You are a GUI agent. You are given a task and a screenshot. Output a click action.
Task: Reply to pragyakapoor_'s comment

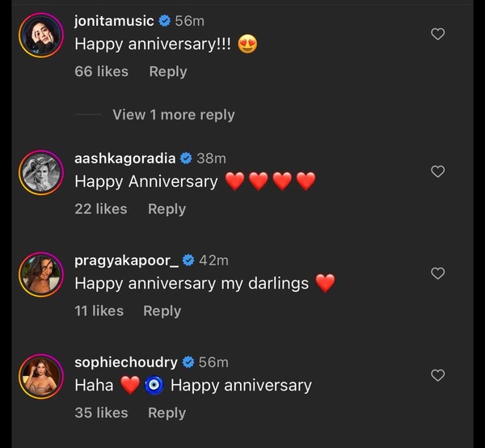pyautogui.click(x=162, y=311)
